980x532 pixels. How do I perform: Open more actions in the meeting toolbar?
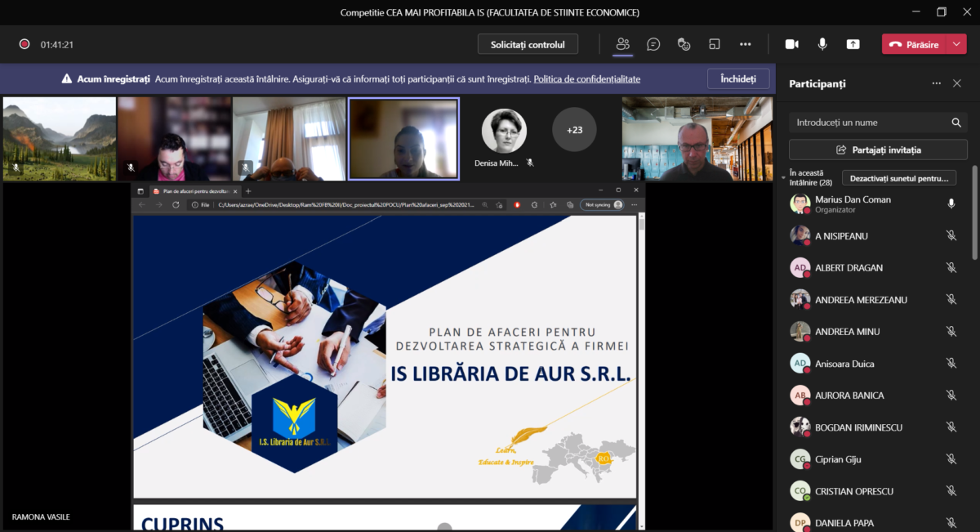click(x=745, y=44)
